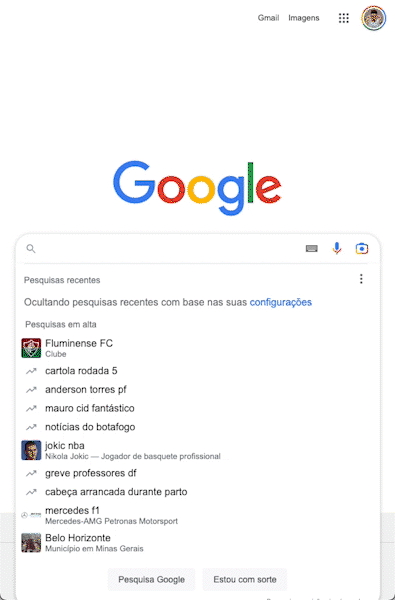Image resolution: width=395 pixels, height=600 pixels.
Task: Open the account profile avatar
Action: coord(374,18)
